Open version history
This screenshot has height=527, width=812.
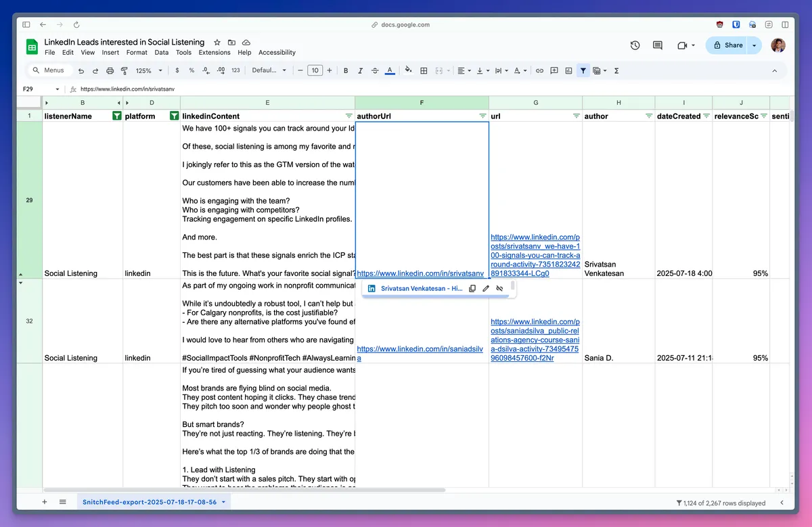635,45
